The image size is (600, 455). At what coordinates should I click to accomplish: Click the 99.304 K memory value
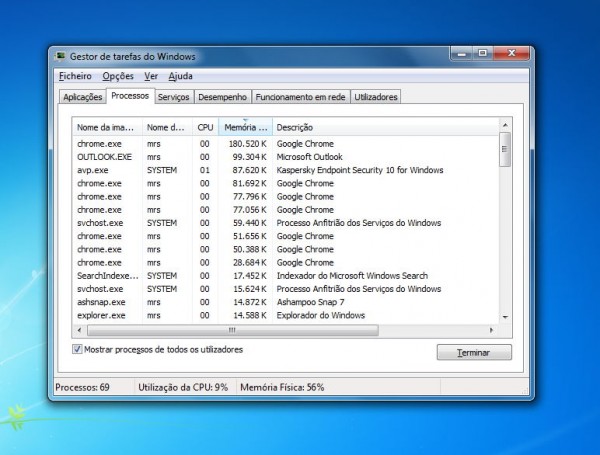[x=249, y=157]
